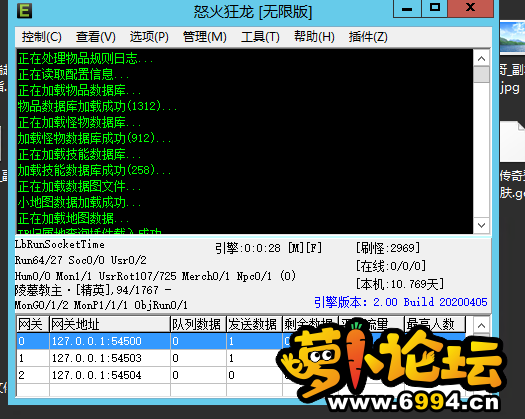Click the log panel scroll-down arrow

481,225
